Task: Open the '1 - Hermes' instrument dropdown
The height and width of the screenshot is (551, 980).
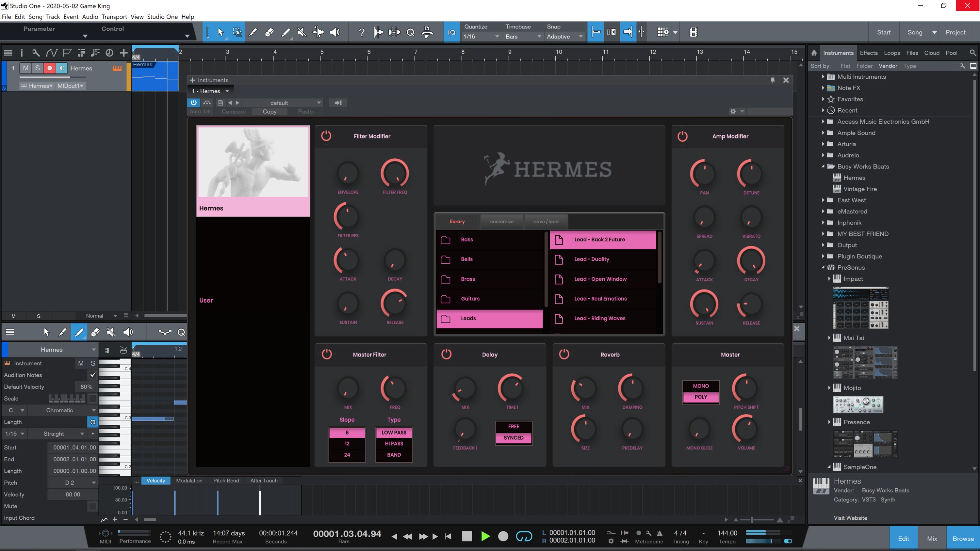Action: tap(210, 91)
